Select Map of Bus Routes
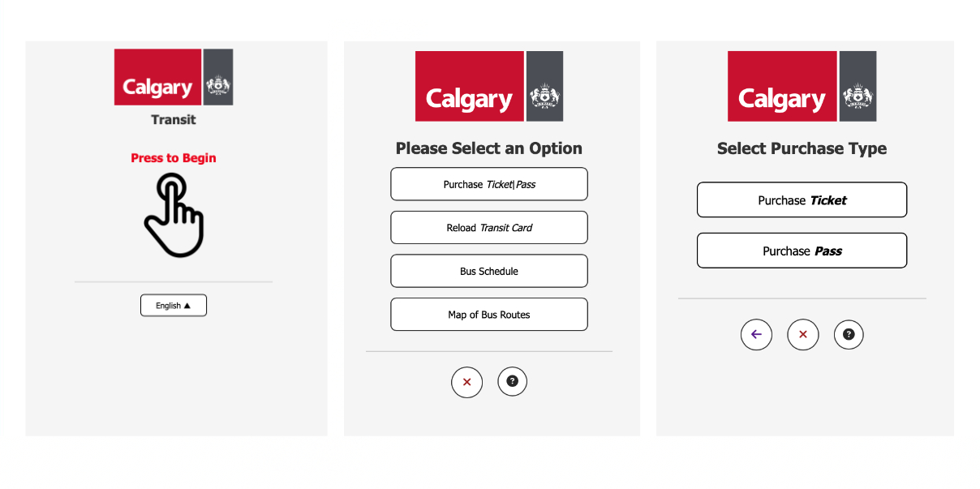Image resolution: width=980 pixels, height=489 pixels. coord(489,315)
